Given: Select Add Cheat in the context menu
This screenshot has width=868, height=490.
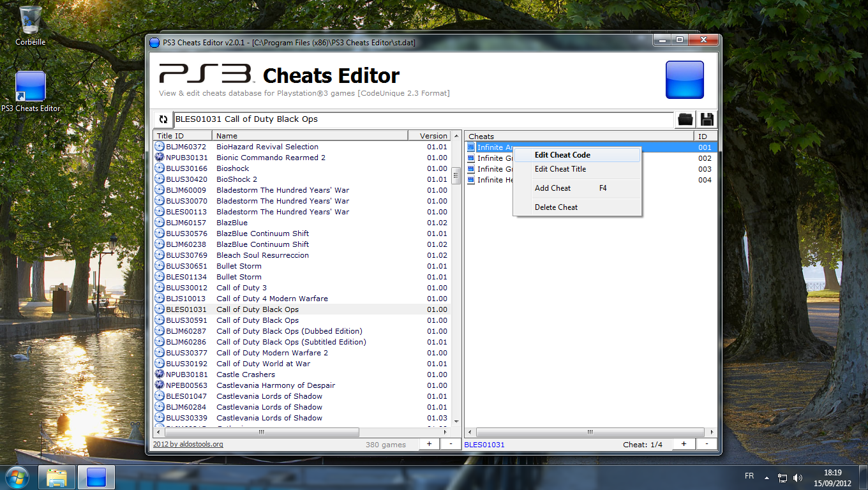Looking at the screenshot, I should pyautogui.click(x=577, y=188).
